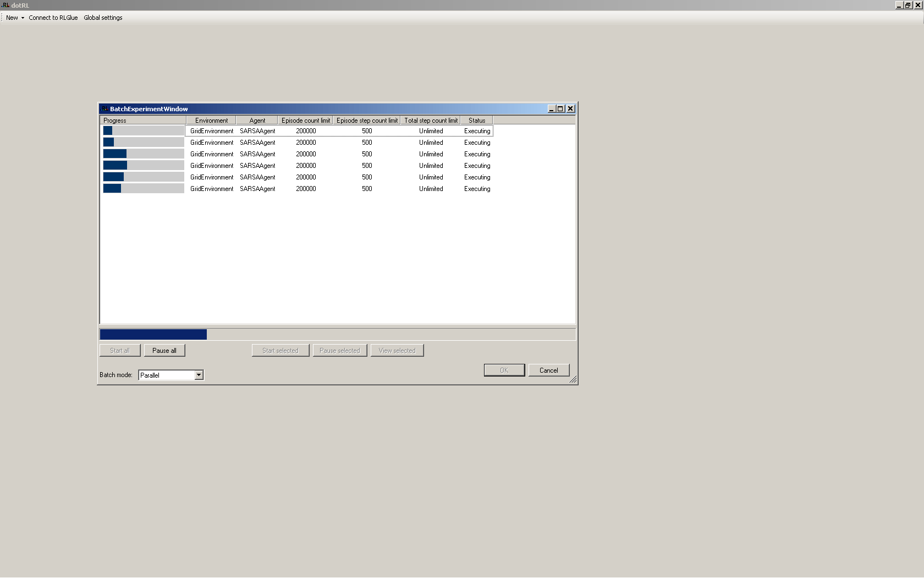This screenshot has height=578, width=924.
Task: Pause all running experiments
Action: point(164,350)
